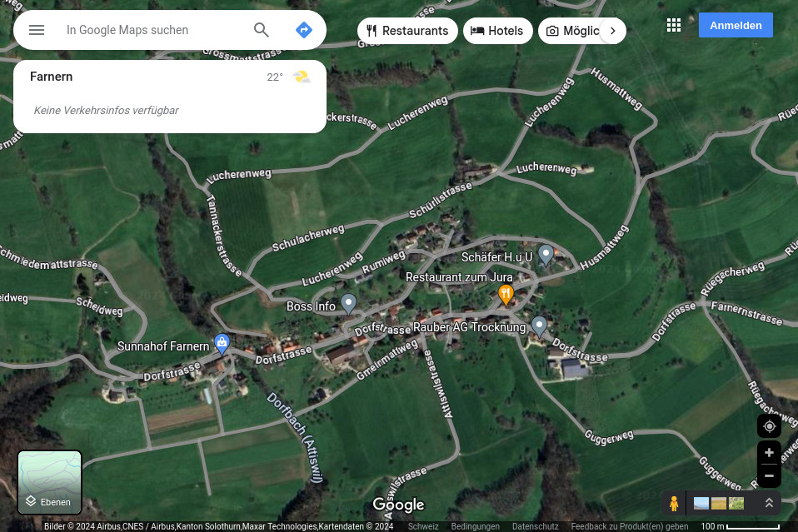
Task: Filter by Restaurants chip
Action: pos(407,31)
